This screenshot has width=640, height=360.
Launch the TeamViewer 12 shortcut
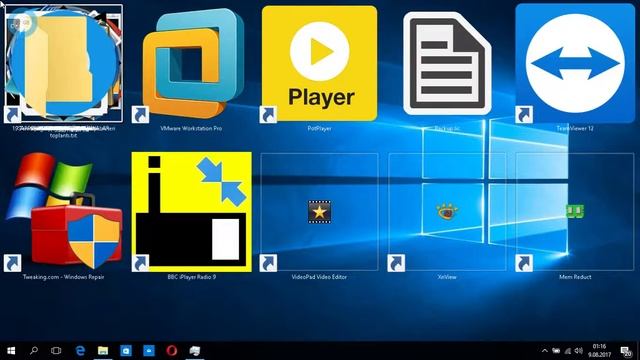575,63
